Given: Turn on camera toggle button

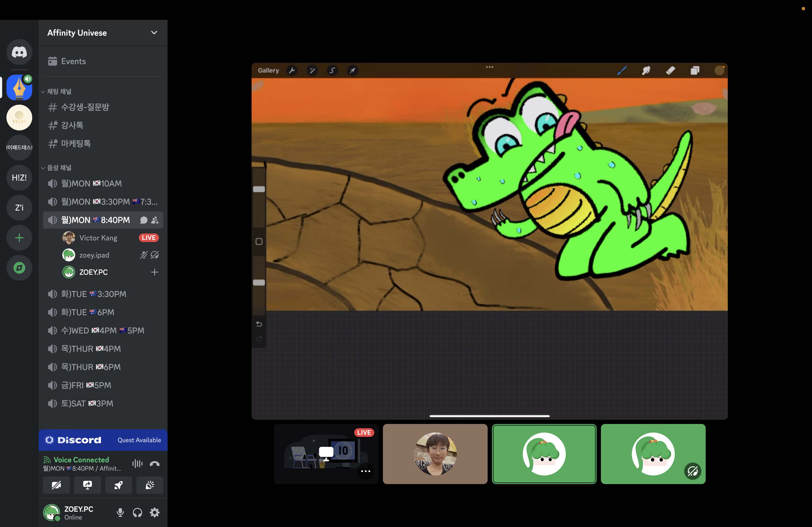Looking at the screenshot, I should [56, 485].
